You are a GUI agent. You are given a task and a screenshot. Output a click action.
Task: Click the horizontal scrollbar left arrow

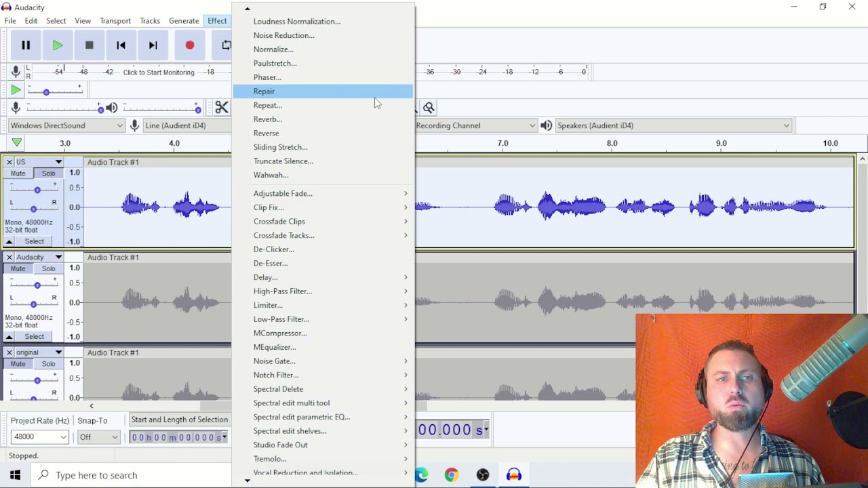pos(91,406)
